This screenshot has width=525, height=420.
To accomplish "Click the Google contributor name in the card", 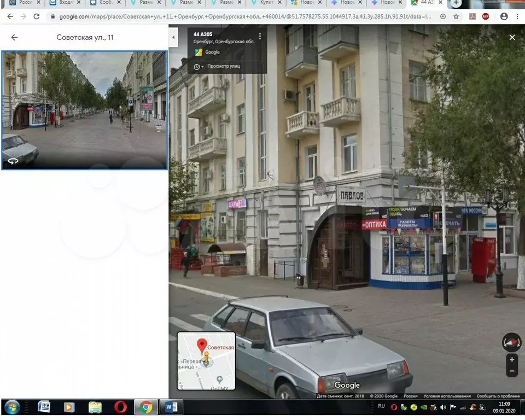I will coord(212,52).
